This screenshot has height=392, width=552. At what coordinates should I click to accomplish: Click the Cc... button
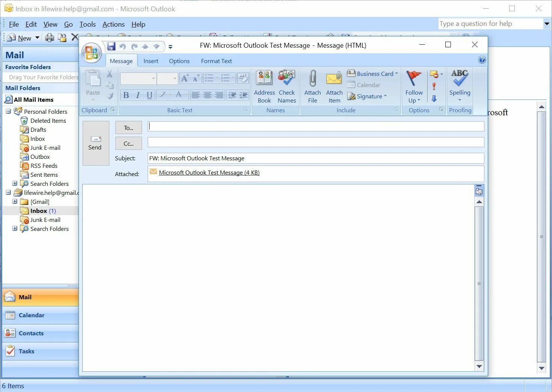129,143
